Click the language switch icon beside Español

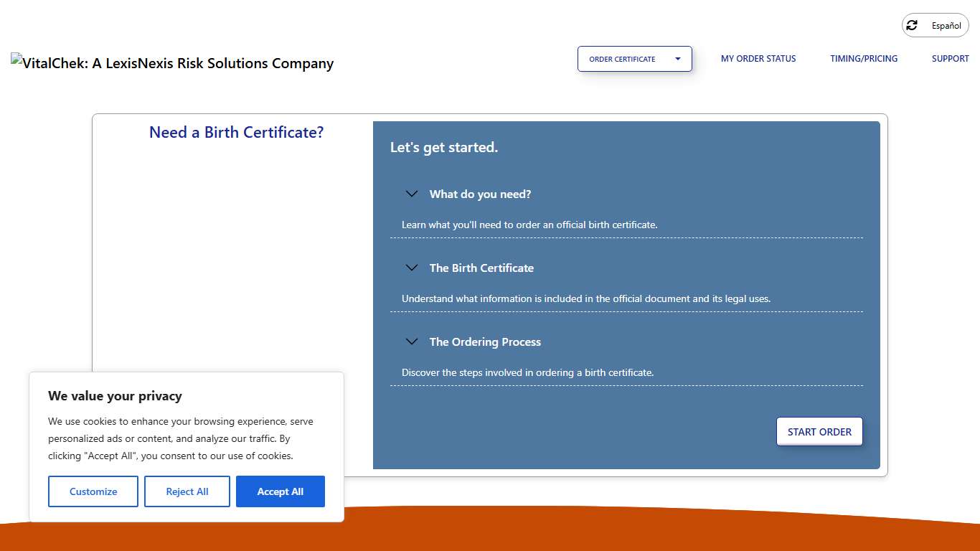click(x=912, y=25)
